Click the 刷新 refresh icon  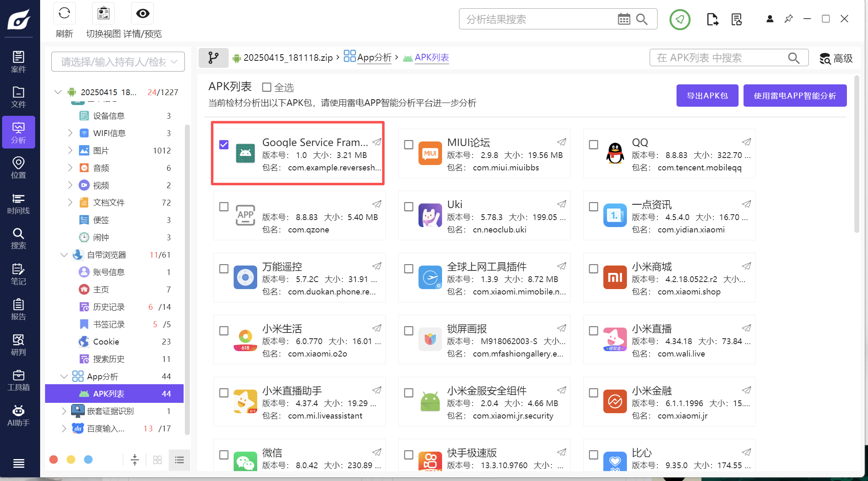pyautogui.click(x=64, y=14)
